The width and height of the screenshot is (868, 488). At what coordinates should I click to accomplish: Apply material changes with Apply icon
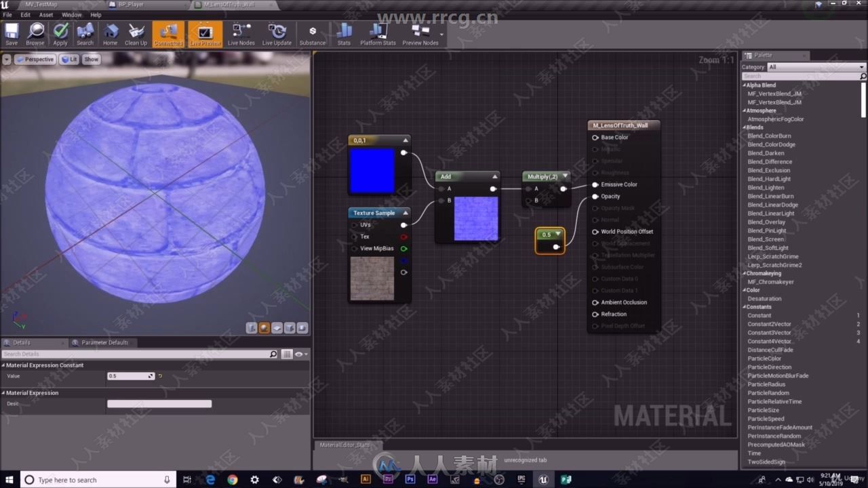[60, 34]
